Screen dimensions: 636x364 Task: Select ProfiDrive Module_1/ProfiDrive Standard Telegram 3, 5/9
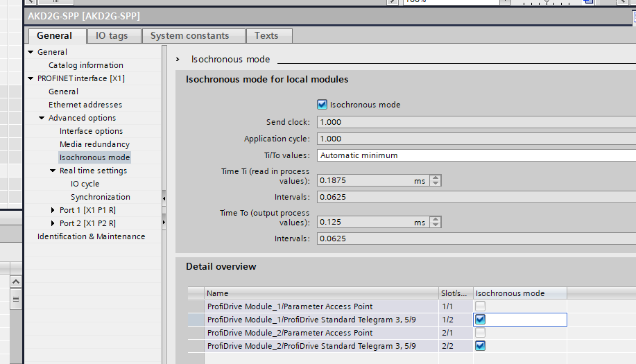[321, 320]
